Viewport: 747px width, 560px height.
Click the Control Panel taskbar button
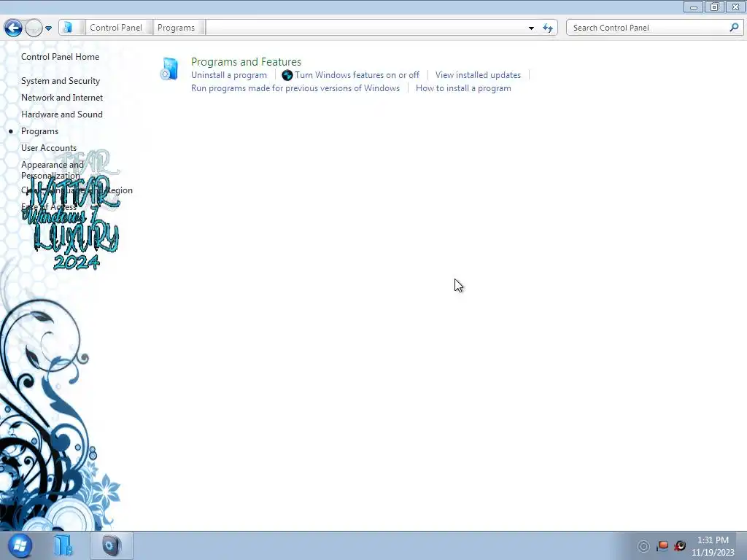point(112,545)
